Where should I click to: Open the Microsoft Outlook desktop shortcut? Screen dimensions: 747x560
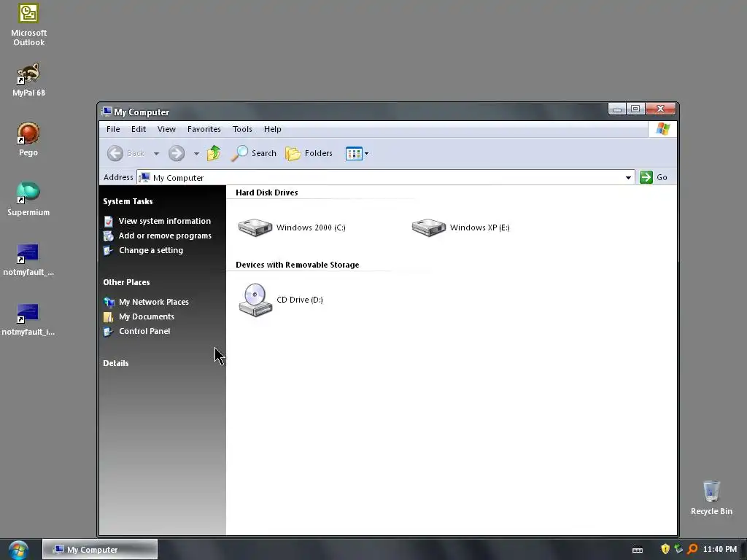(x=28, y=25)
